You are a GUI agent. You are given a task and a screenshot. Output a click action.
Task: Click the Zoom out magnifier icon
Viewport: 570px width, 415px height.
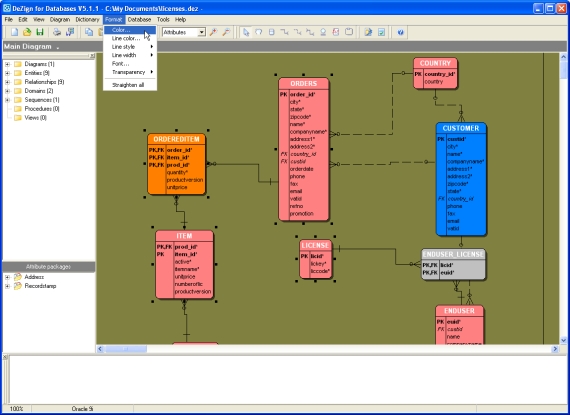pyautogui.click(x=226, y=32)
